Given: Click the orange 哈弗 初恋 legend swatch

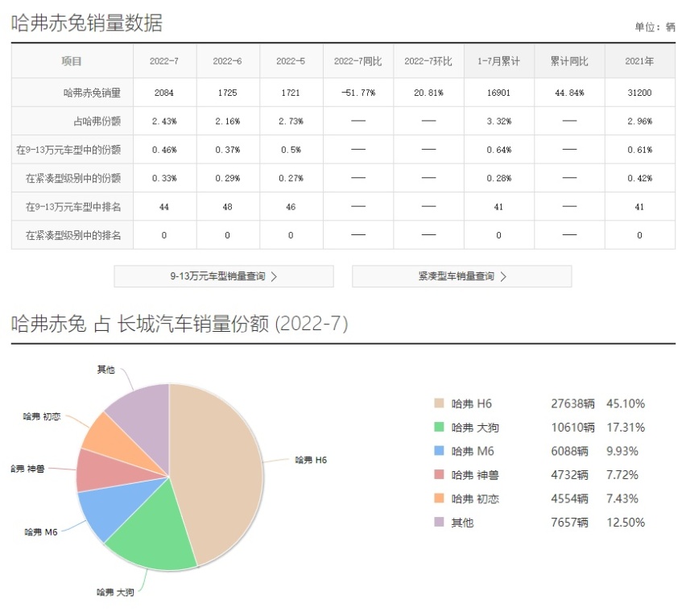Looking at the screenshot, I should [439, 498].
